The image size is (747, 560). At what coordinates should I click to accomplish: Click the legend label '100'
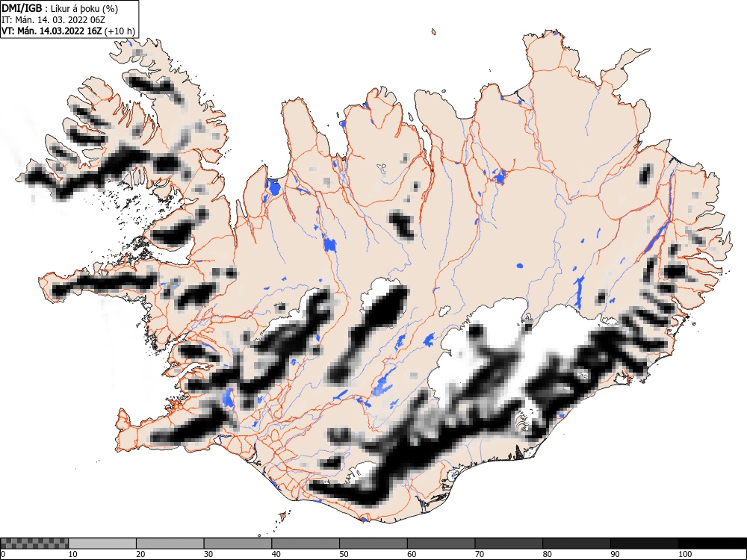click(x=684, y=554)
